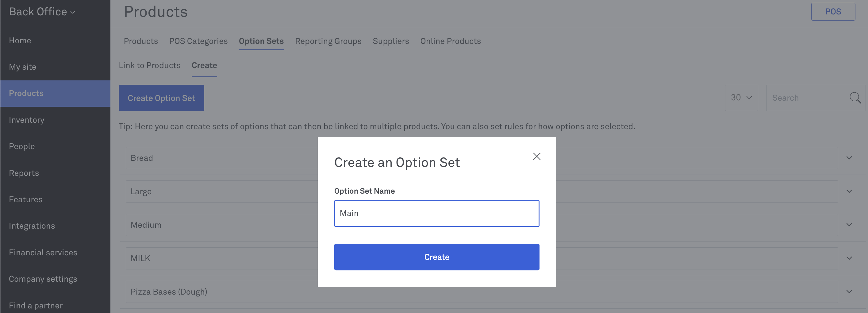This screenshot has height=313, width=868.
Task: Open the Suppliers tab
Action: coord(390,41)
